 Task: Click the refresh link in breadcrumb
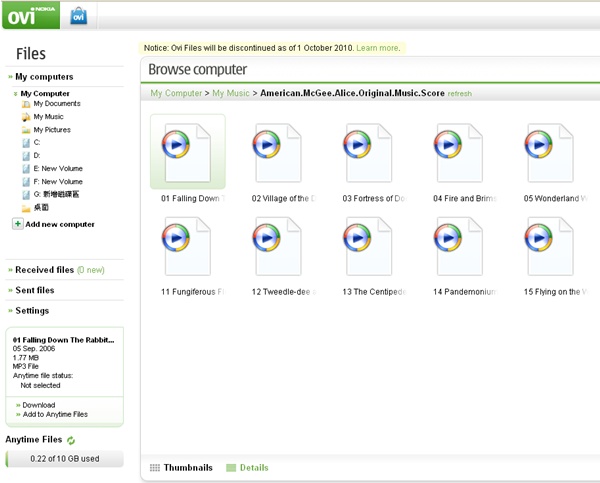coord(460,94)
